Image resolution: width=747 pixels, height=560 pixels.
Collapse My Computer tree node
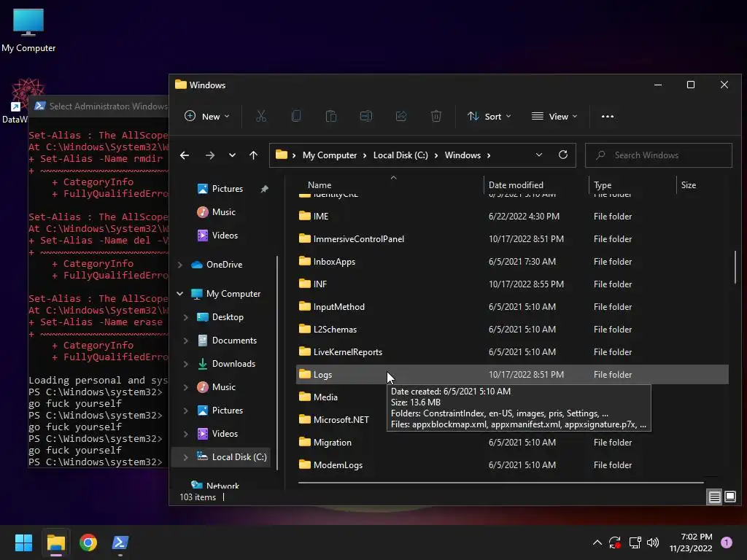pos(180,294)
